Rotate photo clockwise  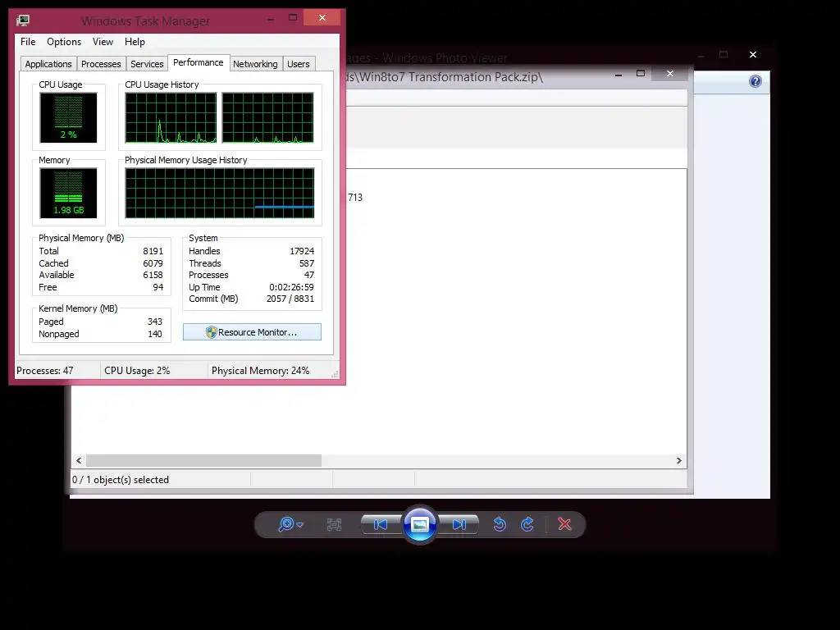pos(527,524)
